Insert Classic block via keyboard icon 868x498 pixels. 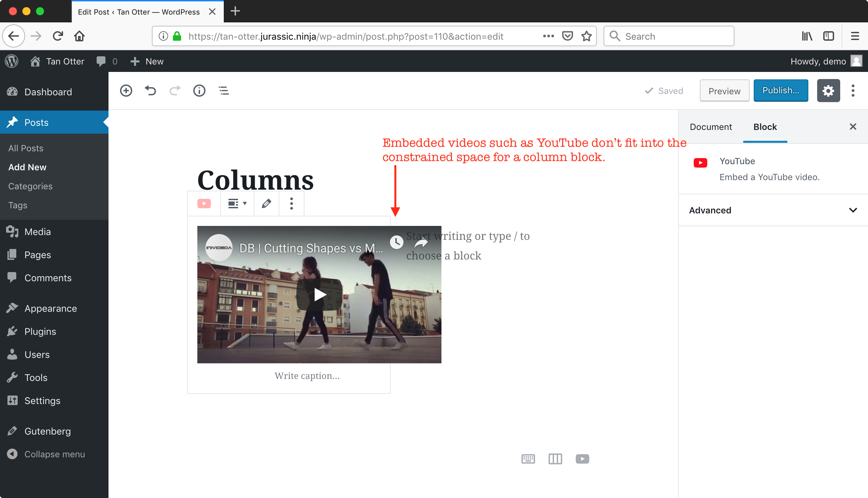point(528,459)
